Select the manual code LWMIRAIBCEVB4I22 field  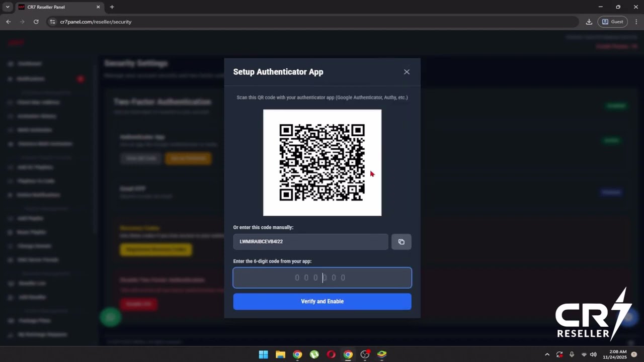(x=310, y=242)
